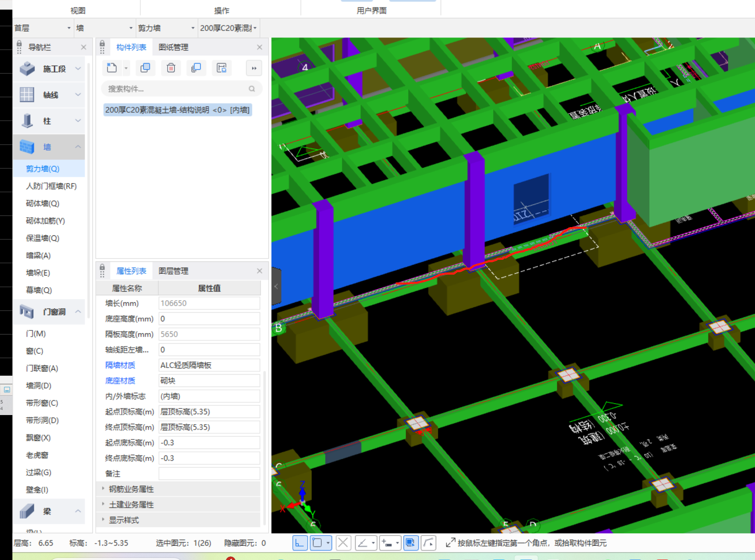The height and width of the screenshot is (560, 755).
Task: Click the angle setting icon in status bar
Action: pyautogui.click(x=363, y=543)
